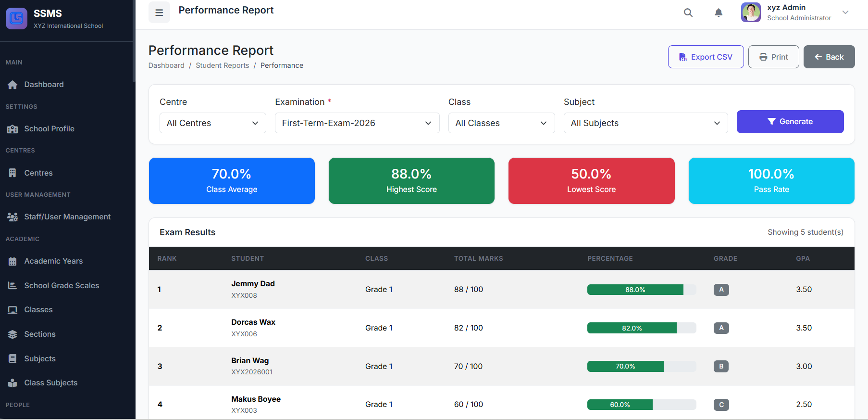Click the School Grade Scales icon
The image size is (868, 420).
coord(12,286)
